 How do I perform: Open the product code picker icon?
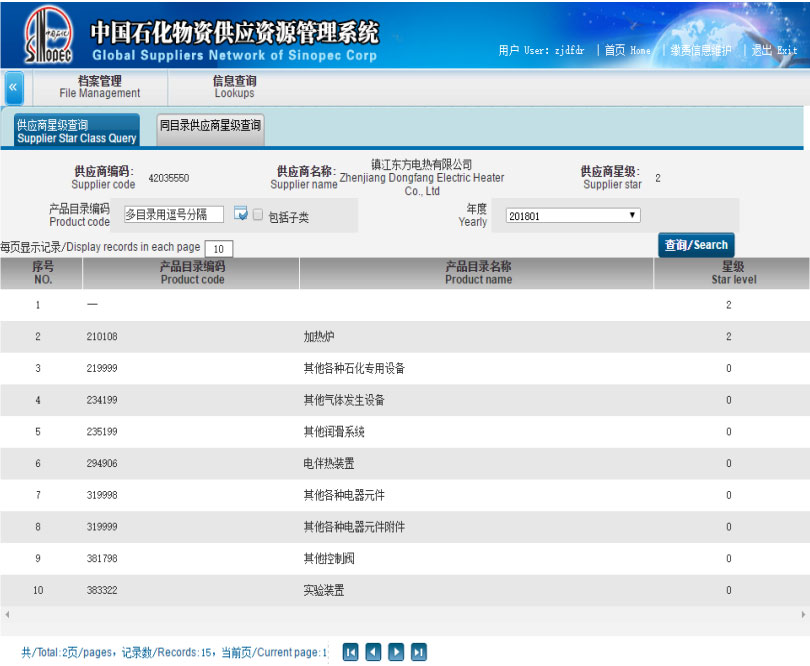pyautogui.click(x=240, y=214)
